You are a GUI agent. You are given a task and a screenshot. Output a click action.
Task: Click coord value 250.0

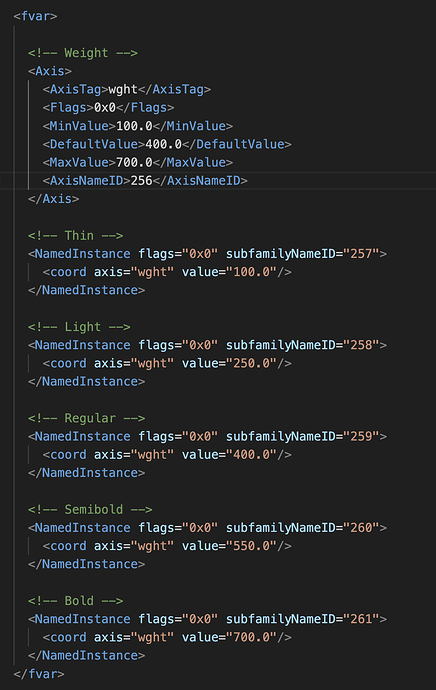[x=252, y=363]
